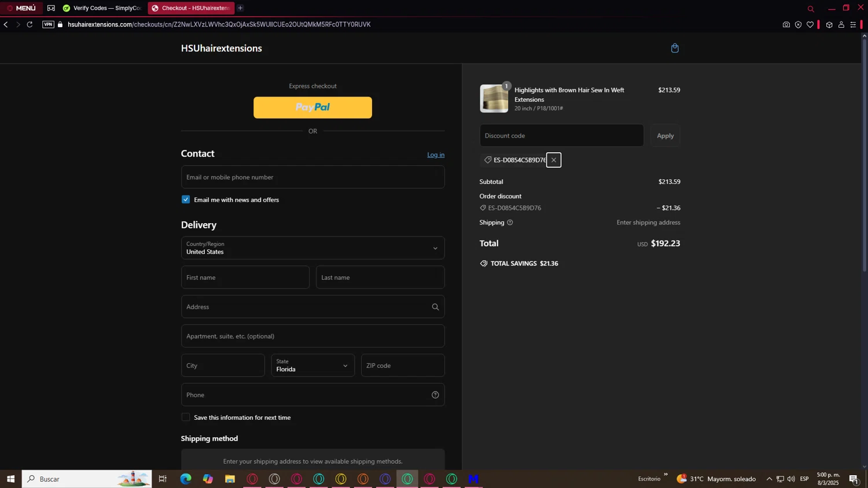The width and height of the screenshot is (868, 488).
Task: Open the volume speaker icon in the tray
Action: click(791, 479)
